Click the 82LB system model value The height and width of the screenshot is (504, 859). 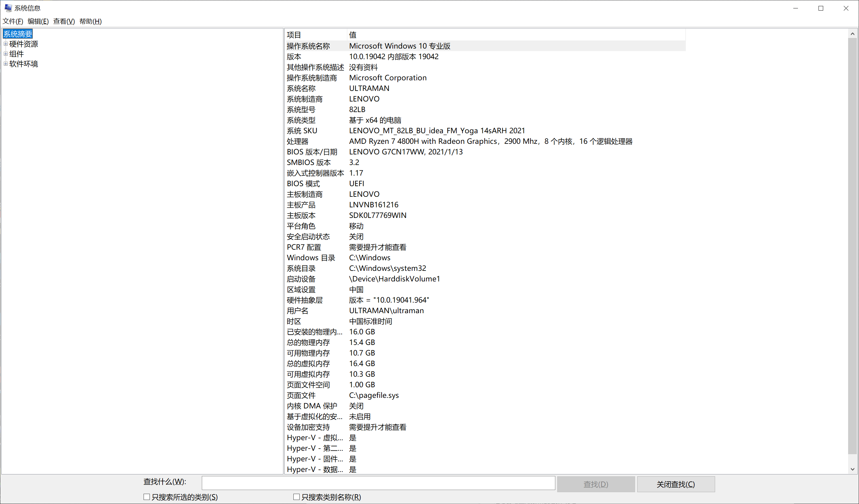point(357,109)
